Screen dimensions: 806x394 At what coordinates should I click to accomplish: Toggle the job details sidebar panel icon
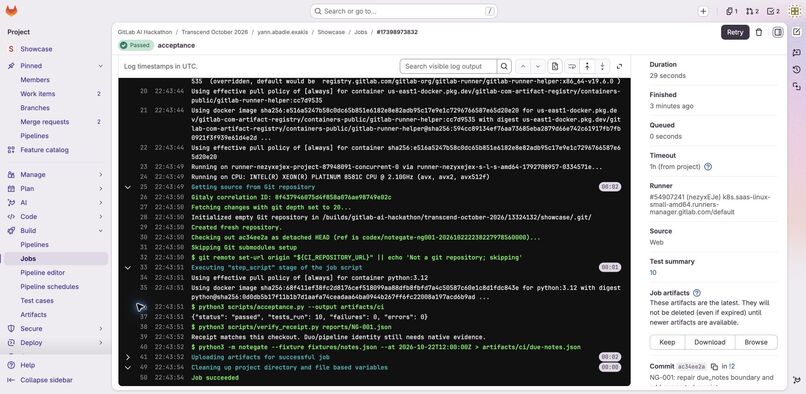778,32
